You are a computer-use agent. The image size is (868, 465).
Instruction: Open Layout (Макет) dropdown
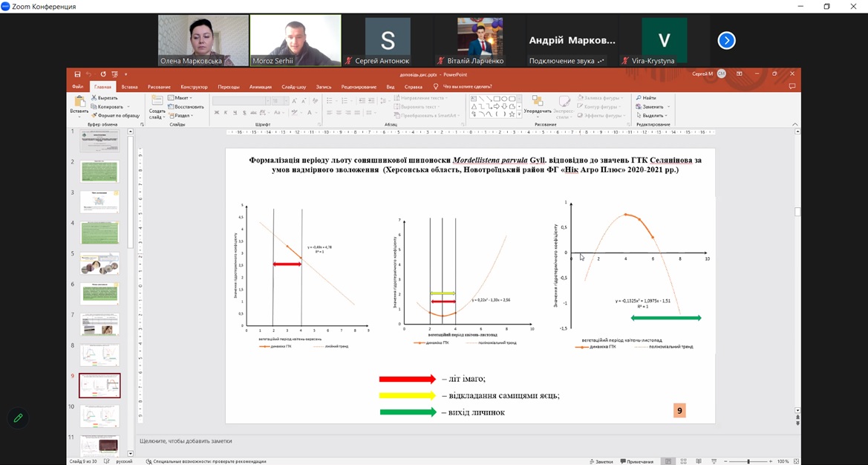click(181, 98)
